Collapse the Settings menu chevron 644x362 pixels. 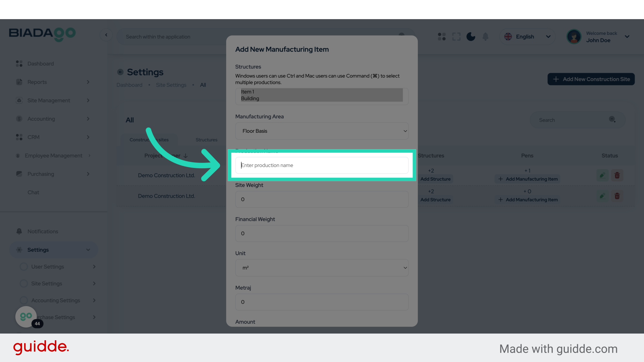pos(88,250)
